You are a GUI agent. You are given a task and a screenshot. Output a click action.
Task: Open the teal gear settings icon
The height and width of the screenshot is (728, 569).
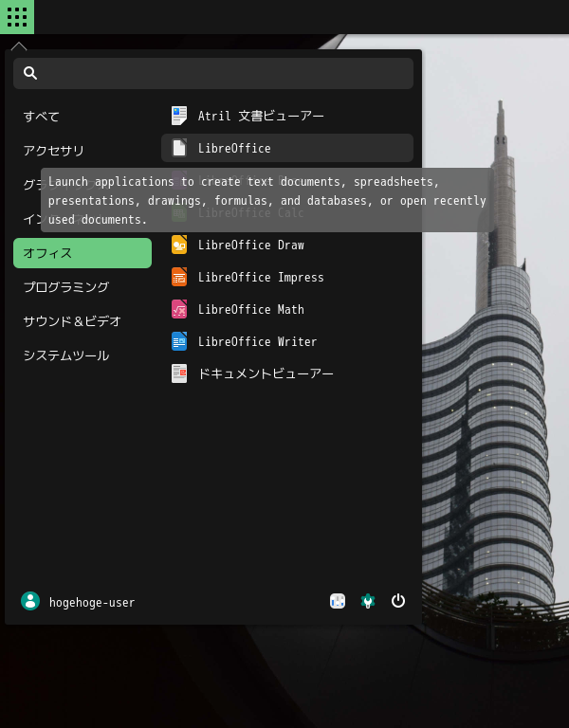(368, 601)
